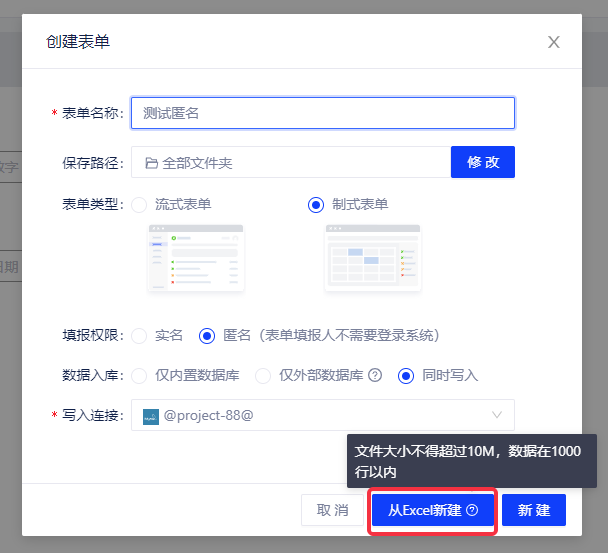
Task: Select the 制式表单 radio button
Action: point(316,205)
